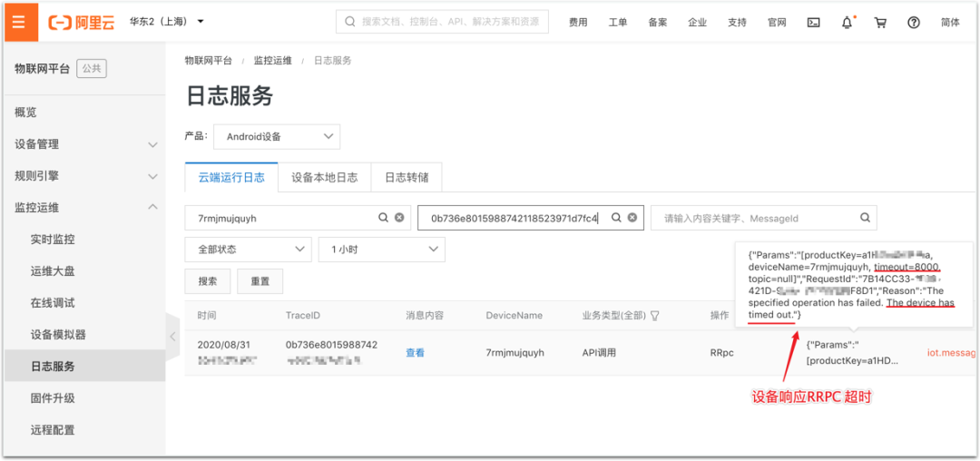Go to 监控运维 breadcrumb
The height and width of the screenshot is (461, 980).
pos(272,61)
